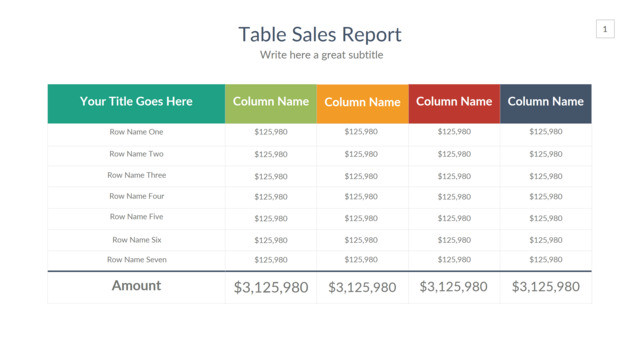Select the Row Name Six cell

137,240
